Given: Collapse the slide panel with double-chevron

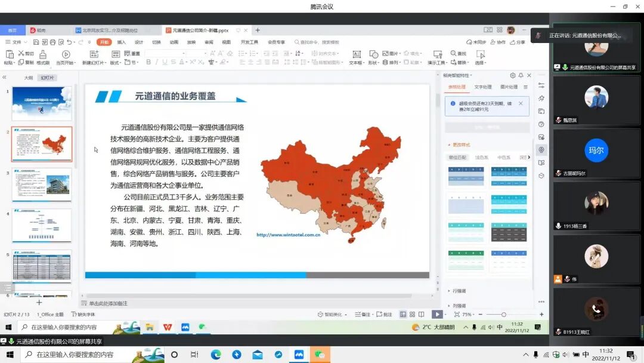Looking at the screenshot, I should coord(5,77).
